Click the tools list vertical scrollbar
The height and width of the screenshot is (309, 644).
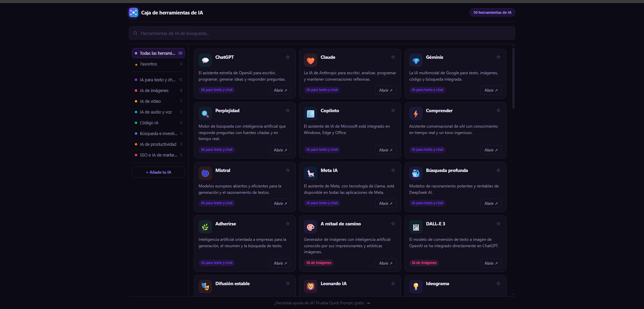pyautogui.click(x=513, y=79)
